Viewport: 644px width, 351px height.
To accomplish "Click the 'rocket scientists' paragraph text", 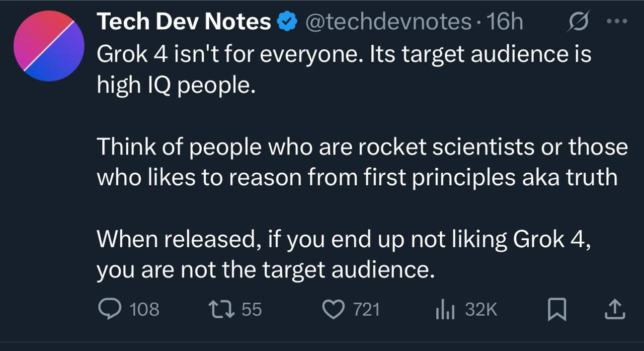I will tap(362, 162).
